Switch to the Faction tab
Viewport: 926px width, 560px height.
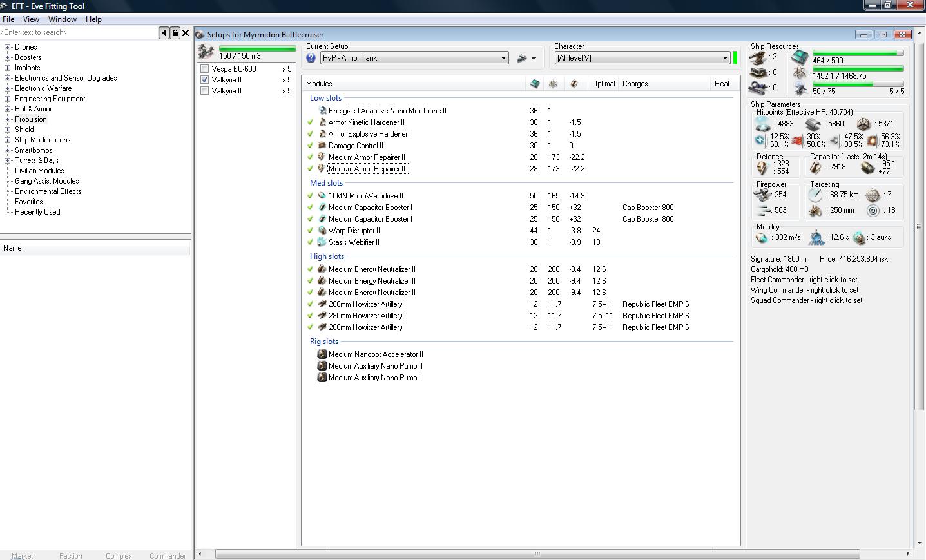tap(71, 555)
